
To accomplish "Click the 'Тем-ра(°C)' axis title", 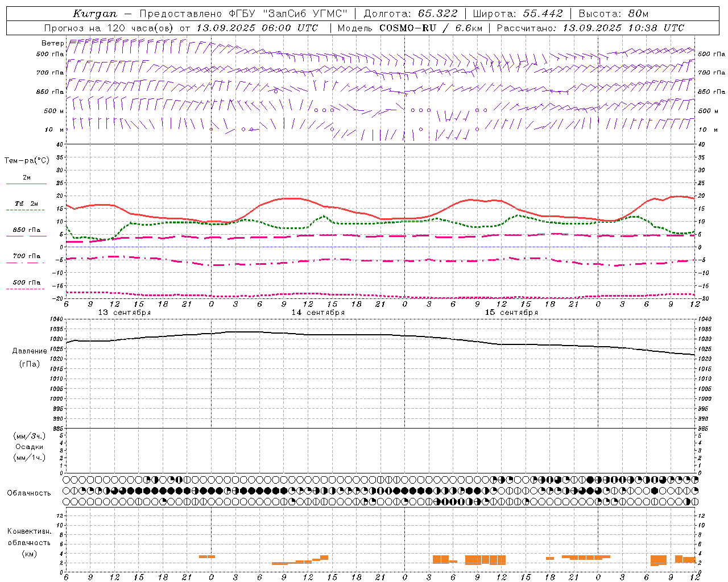I will pos(27,161).
